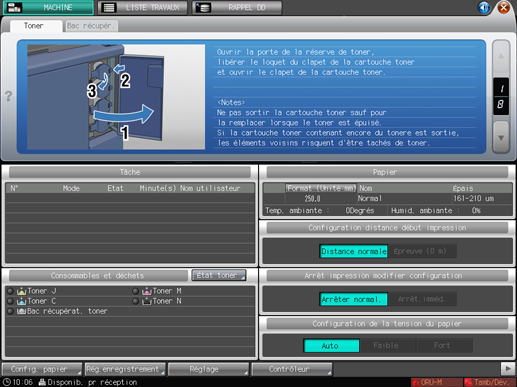Click the Normal paper name cell

(370, 199)
